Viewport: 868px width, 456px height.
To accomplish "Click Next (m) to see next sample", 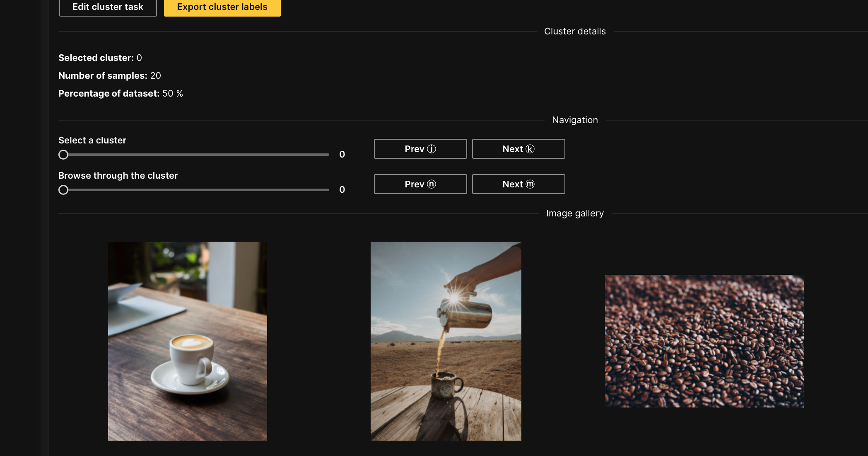I will pyautogui.click(x=518, y=184).
